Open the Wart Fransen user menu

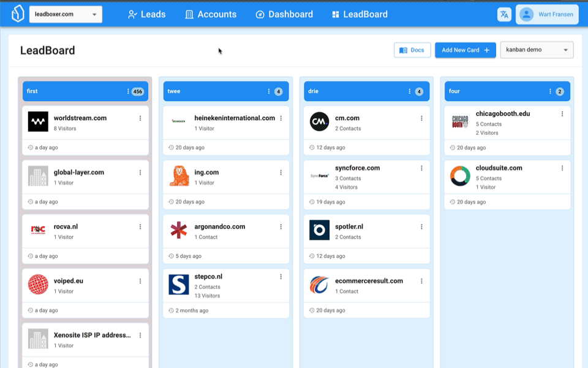click(x=547, y=14)
